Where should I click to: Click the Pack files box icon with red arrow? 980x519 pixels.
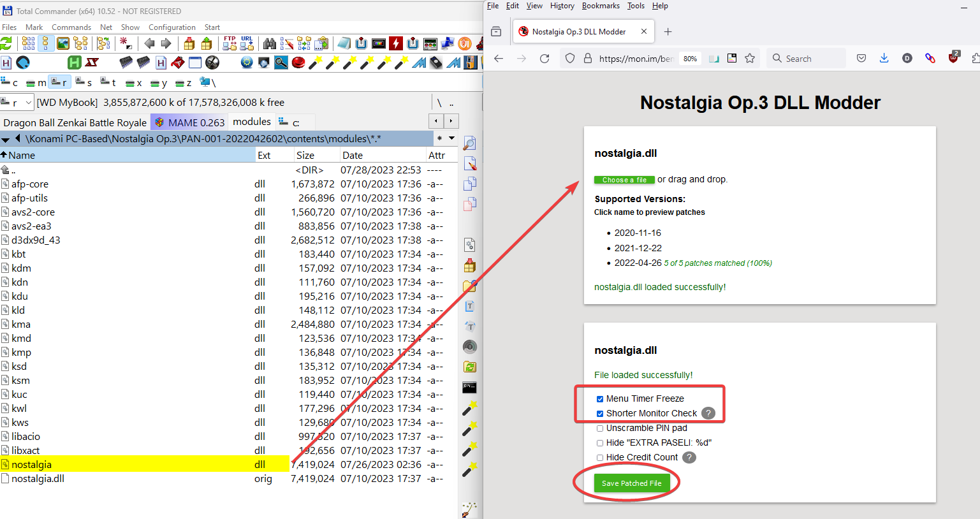(x=189, y=43)
